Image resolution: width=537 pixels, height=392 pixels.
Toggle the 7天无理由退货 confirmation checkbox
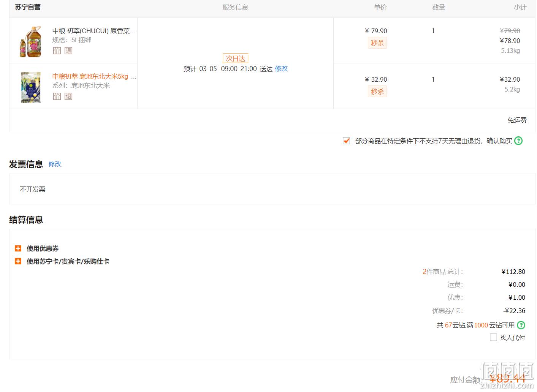click(x=346, y=141)
